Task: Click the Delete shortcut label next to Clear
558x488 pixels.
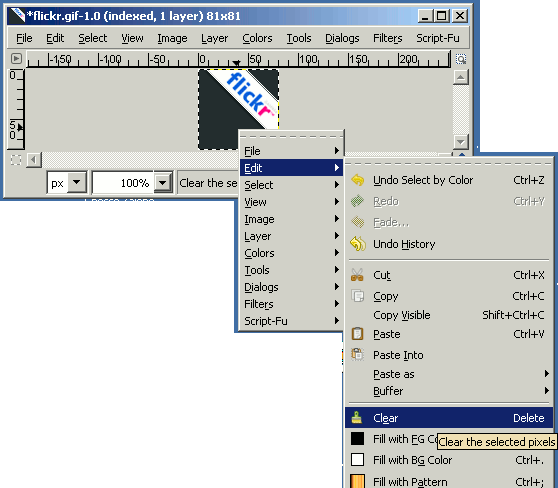Action: pos(528,418)
